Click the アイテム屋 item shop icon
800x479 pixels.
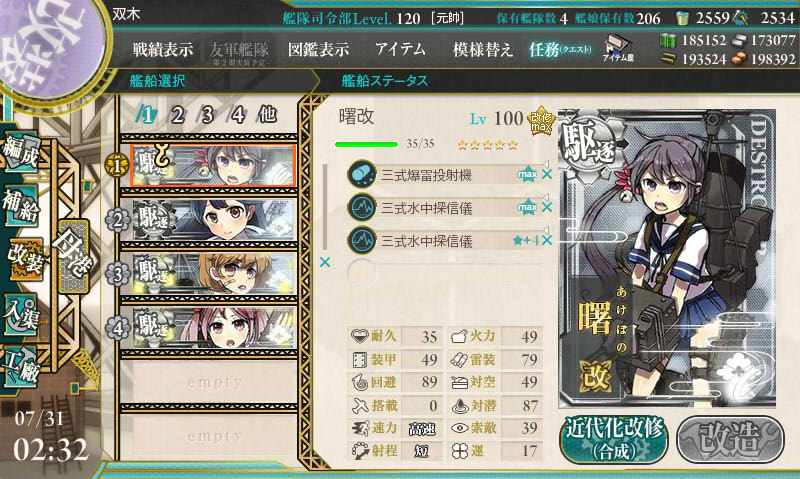pos(618,49)
